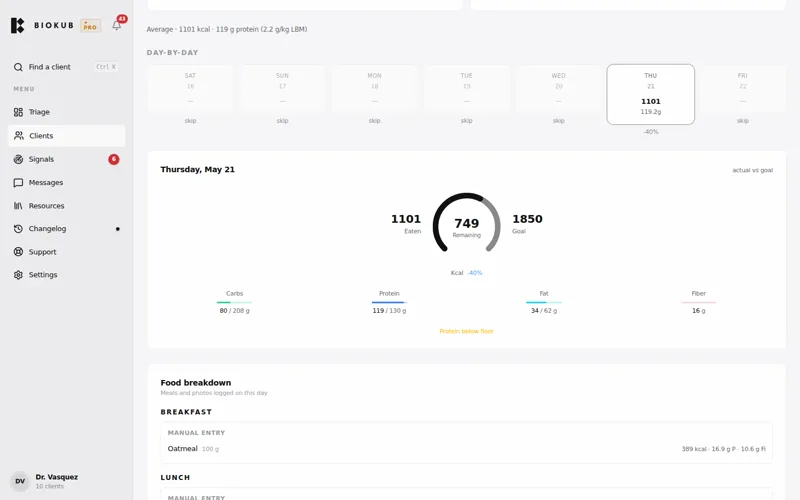This screenshot has height=500, width=800.
Task: Select the MON 18 day card
Action: click(374, 89)
